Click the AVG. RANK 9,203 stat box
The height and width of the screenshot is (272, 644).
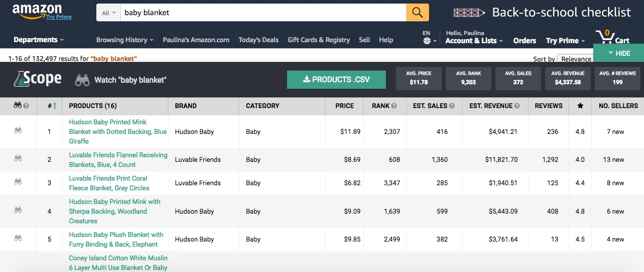point(468,78)
